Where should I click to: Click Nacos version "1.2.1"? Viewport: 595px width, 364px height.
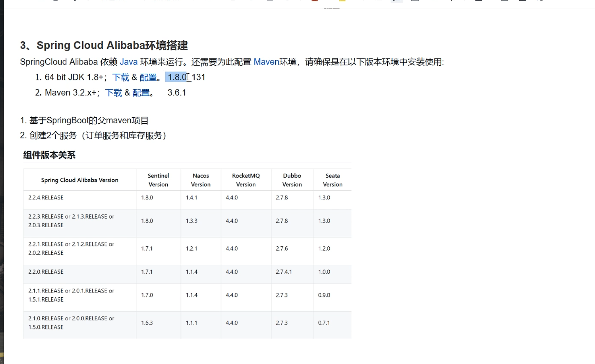[x=191, y=248]
